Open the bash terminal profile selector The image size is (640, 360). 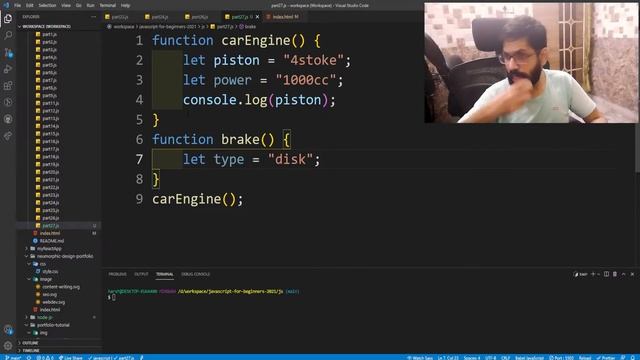click(x=580, y=274)
